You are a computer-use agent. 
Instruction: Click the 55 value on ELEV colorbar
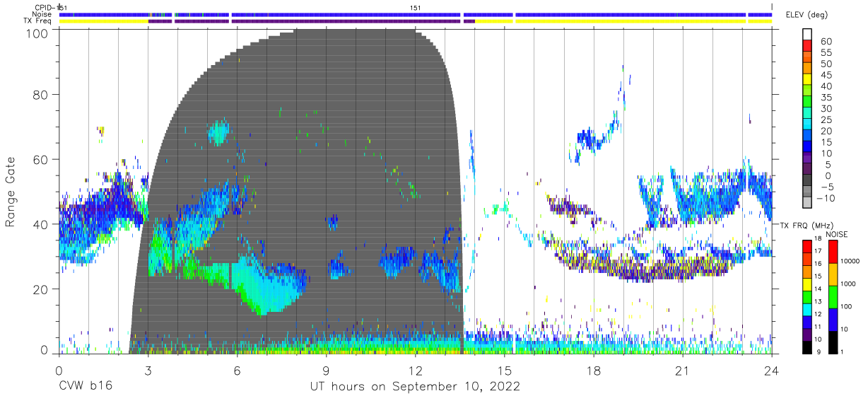(826, 52)
